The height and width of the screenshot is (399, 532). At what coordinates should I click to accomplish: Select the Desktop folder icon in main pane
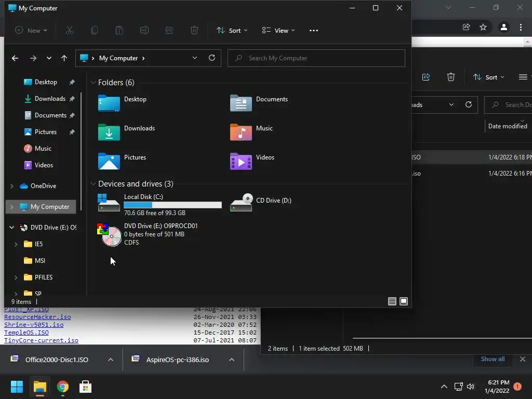[x=109, y=103]
